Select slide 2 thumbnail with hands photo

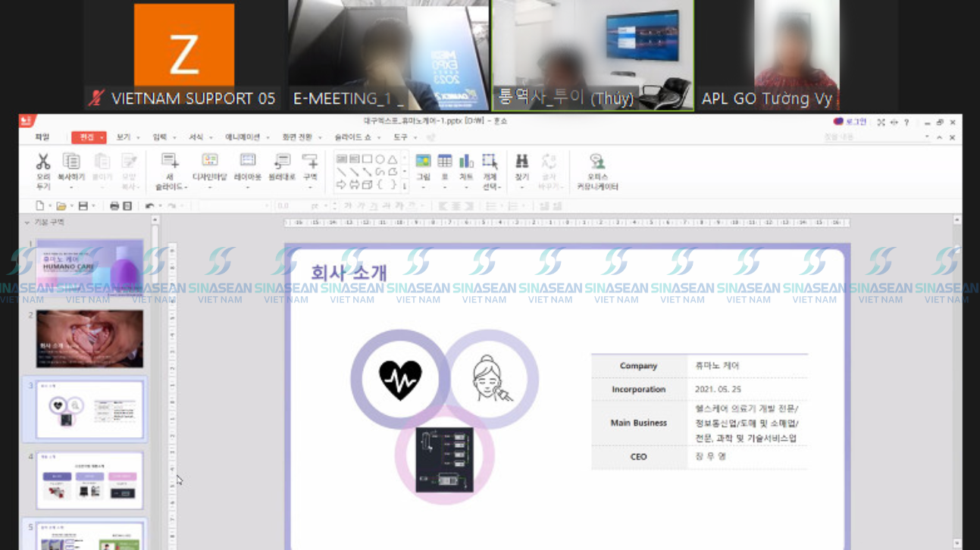[x=89, y=339]
